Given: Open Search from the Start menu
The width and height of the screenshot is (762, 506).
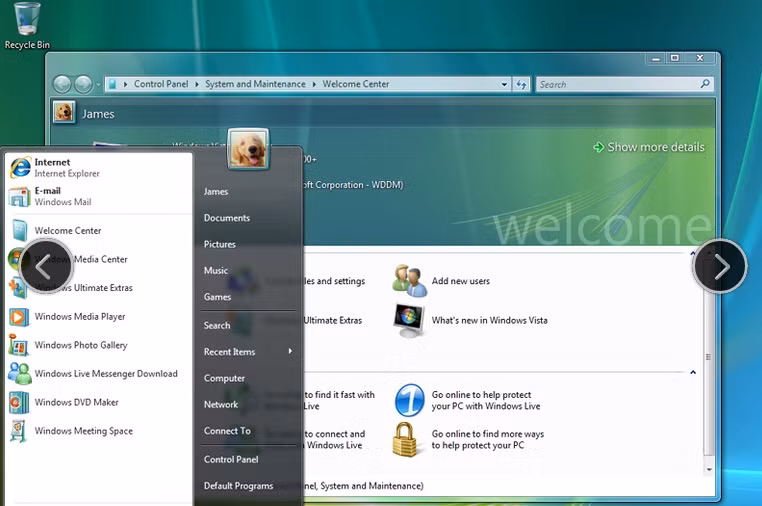Looking at the screenshot, I should (217, 325).
